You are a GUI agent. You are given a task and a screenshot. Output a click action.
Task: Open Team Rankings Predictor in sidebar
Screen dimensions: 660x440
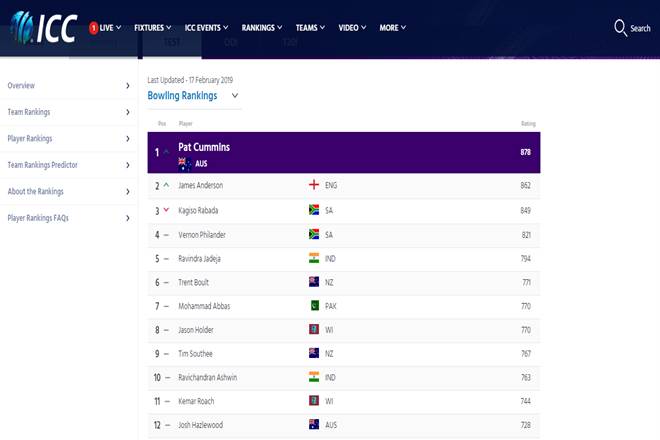coord(68,165)
